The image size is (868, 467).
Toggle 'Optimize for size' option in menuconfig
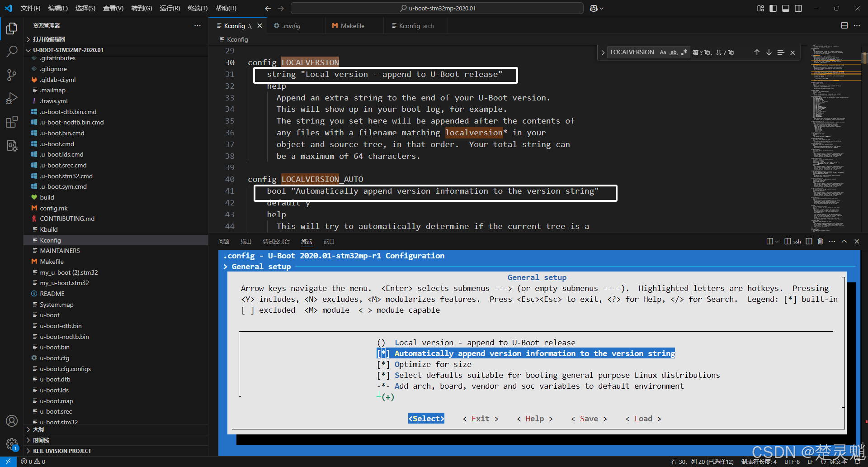(x=383, y=364)
